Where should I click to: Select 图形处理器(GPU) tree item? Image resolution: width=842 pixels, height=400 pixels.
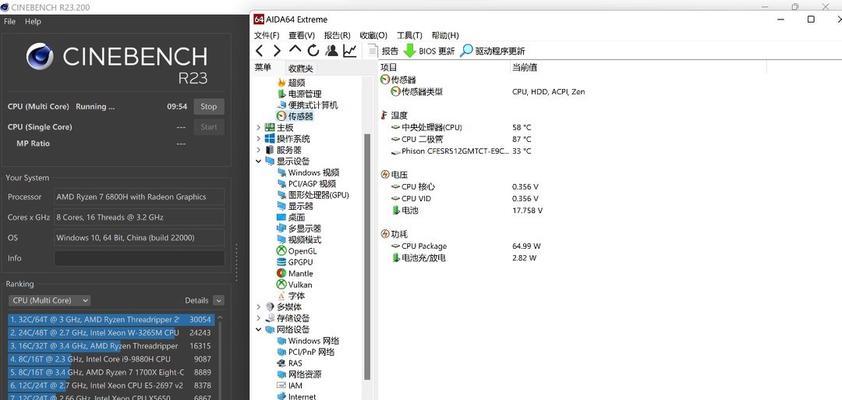click(313, 195)
